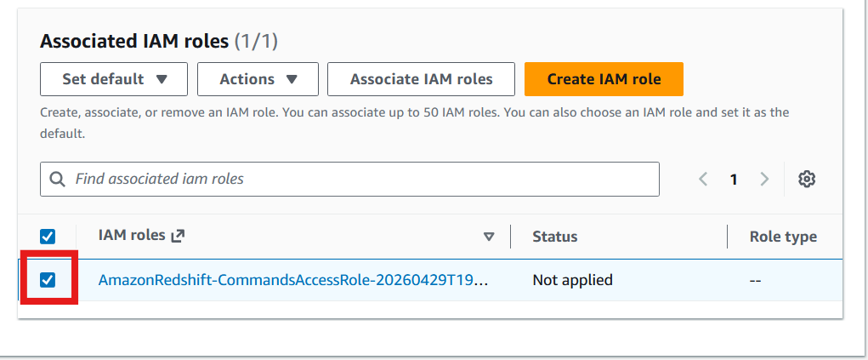The height and width of the screenshot is (360, 868).
Task: Open the table preferences gear icon
Action: [x=807, y=179]
